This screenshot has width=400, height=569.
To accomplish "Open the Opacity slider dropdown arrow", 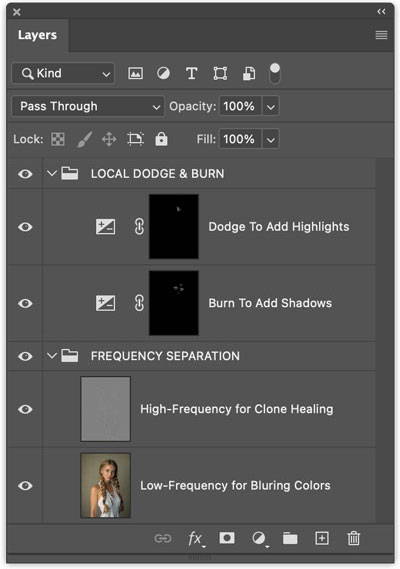I will (271, 107).
